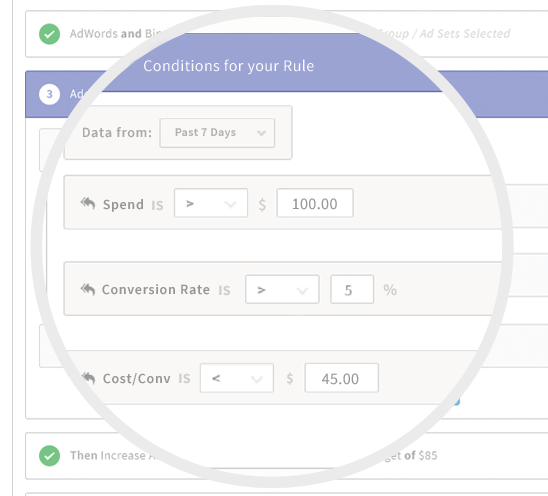Image resolution: width=548 pixels, height=496 pixels.
Task: Click the Spend amount field showing 100.00
Action: (315, 203)
